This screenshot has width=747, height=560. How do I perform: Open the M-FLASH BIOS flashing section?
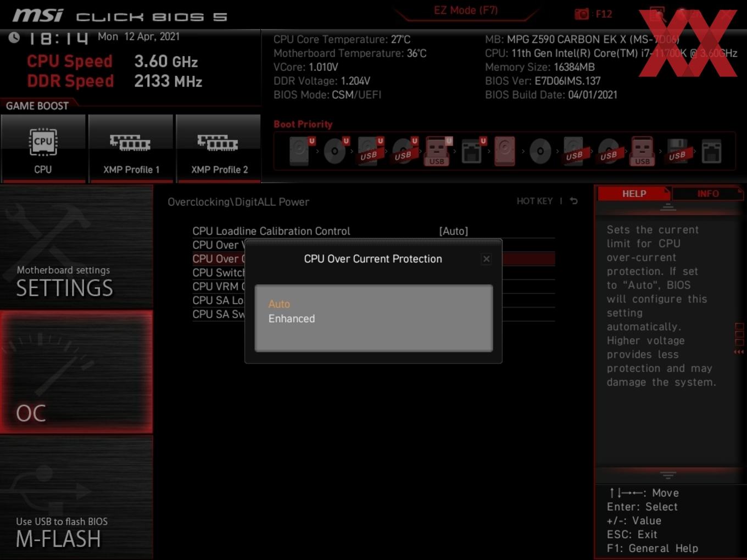[76, 498]
